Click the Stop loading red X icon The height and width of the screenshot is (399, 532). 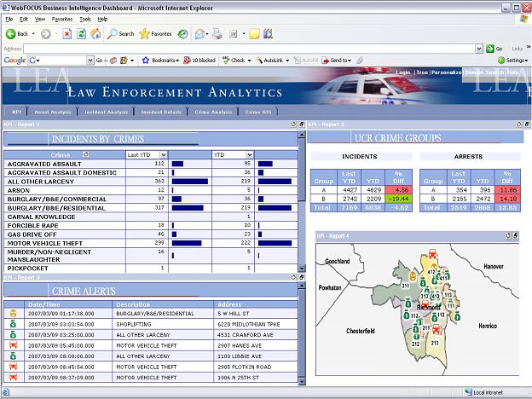66,33
